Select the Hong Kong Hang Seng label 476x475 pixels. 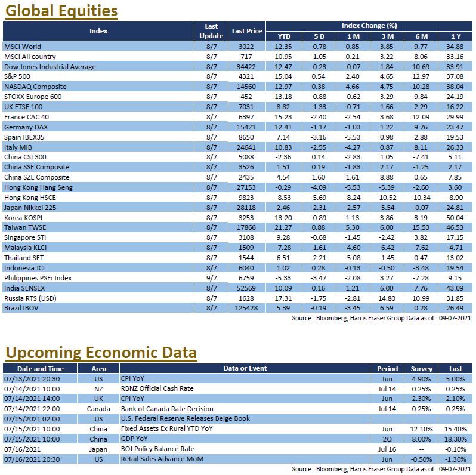click(x=38, y=187)
